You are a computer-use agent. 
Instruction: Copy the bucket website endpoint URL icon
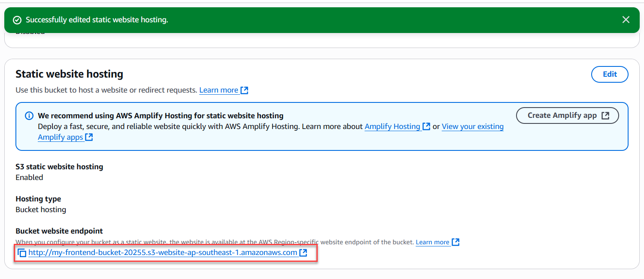tap(22, 253)
